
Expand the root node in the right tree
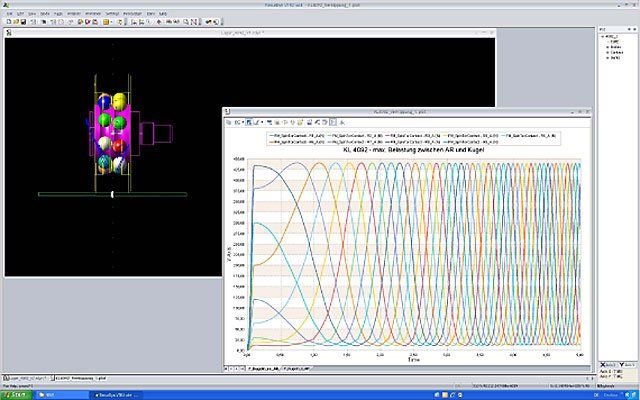tap(600, 37)
